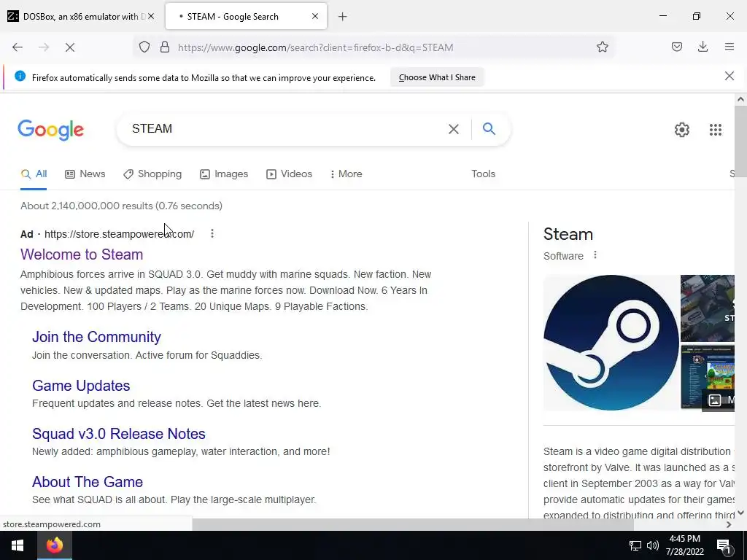Switch to Images results
Screen dimensions: 747x560
click(224, 174)
